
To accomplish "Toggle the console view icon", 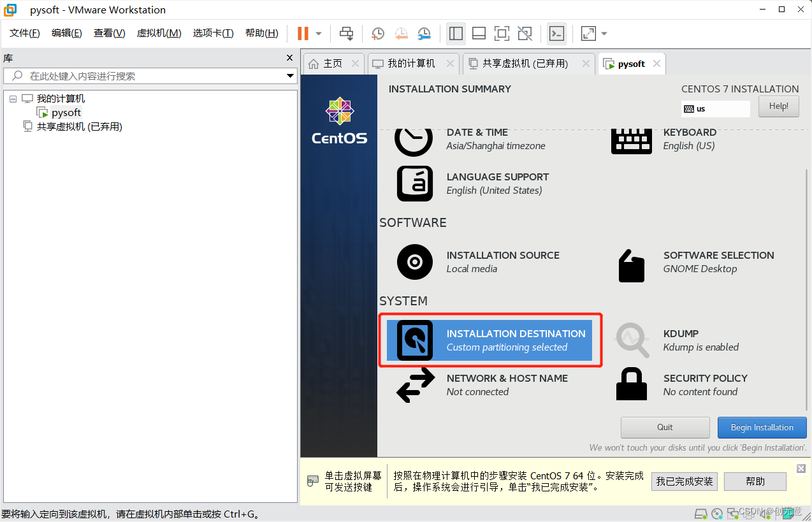I will pyautogui.click(x=556, y=33).
